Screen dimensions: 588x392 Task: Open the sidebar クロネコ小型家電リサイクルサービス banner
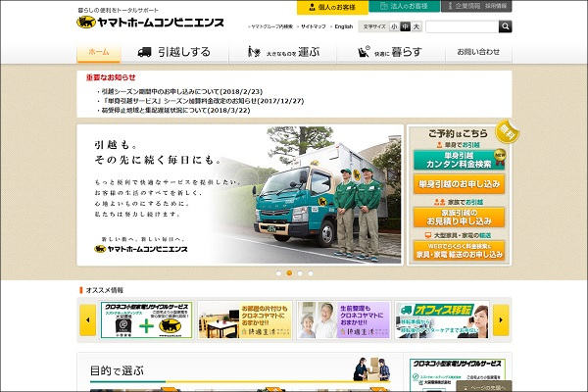[458, 375]
